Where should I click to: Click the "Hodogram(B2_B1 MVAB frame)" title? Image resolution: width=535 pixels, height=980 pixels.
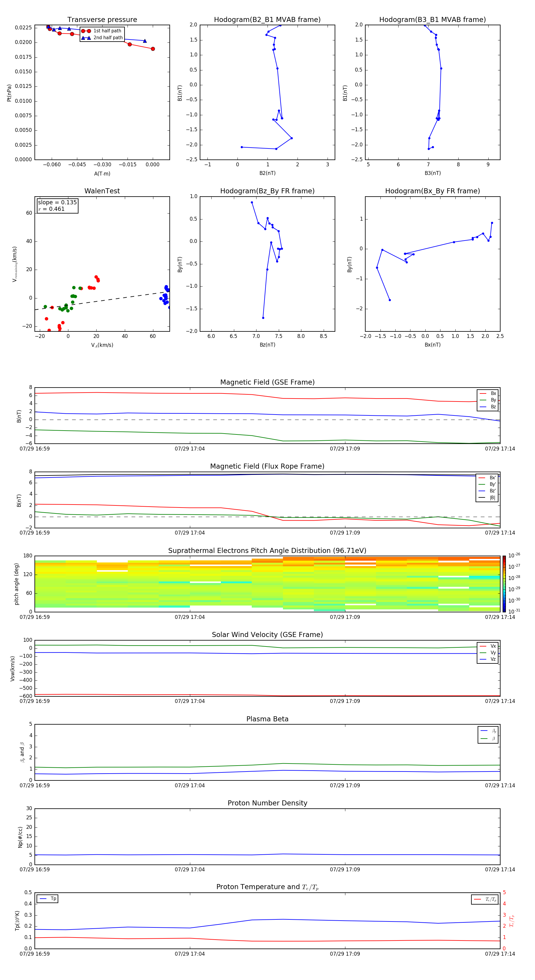267,20
